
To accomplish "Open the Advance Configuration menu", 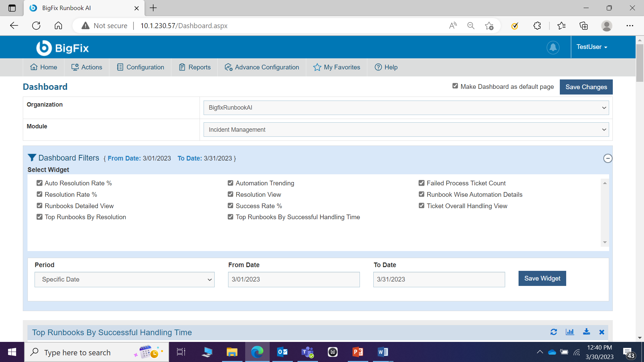I will 262,67.
